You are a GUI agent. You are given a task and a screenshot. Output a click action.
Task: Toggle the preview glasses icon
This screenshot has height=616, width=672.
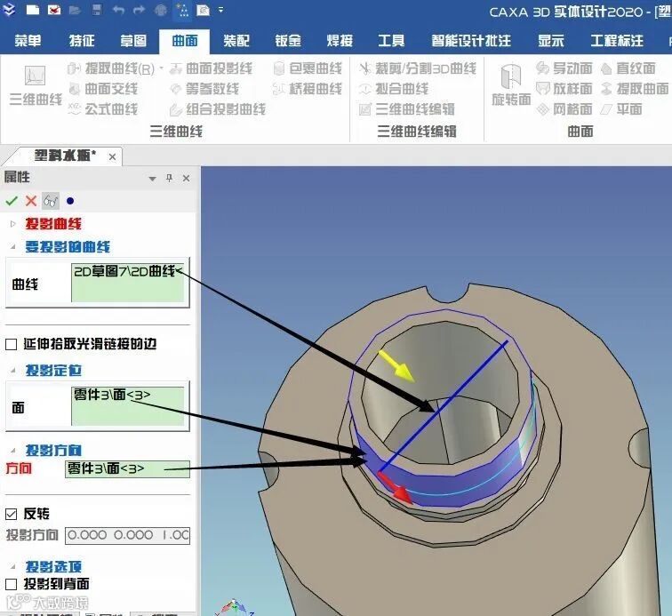coord(51,201)
